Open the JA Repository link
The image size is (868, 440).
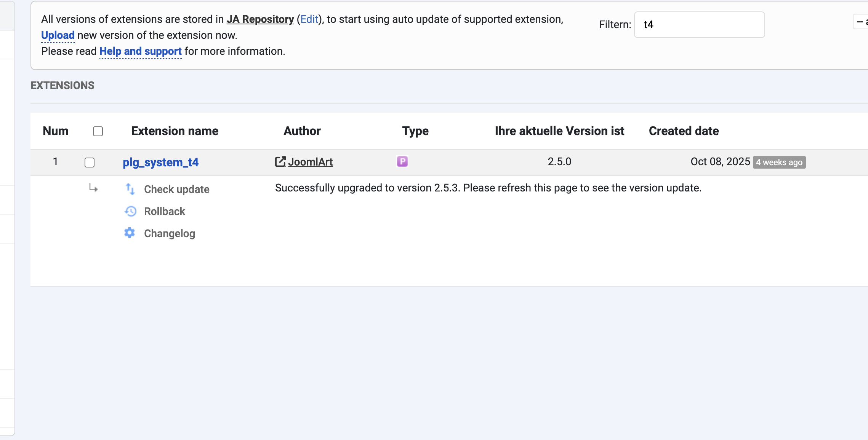[260, 19]
